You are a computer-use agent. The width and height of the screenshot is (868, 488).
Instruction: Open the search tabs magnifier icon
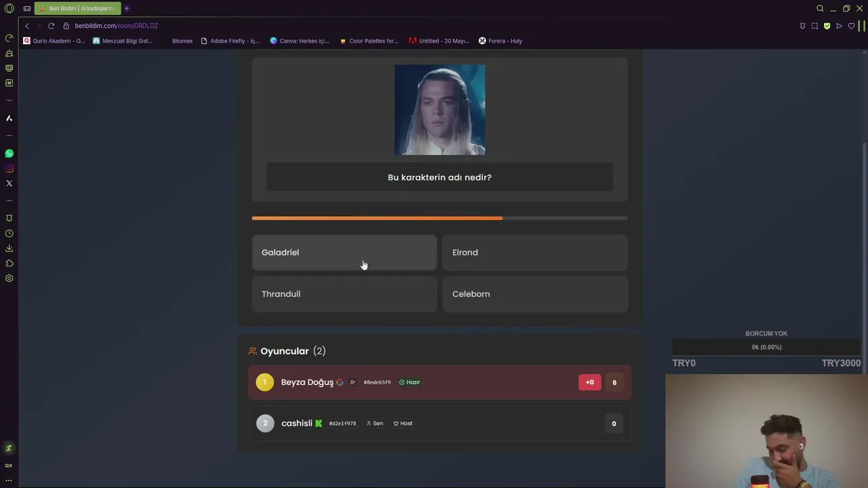(820, 9)
